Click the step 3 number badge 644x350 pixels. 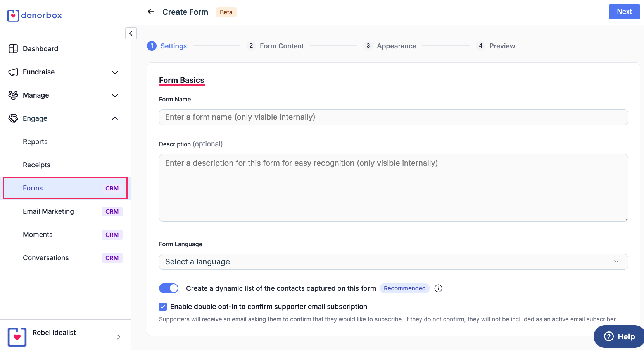[x=368, y=46]
